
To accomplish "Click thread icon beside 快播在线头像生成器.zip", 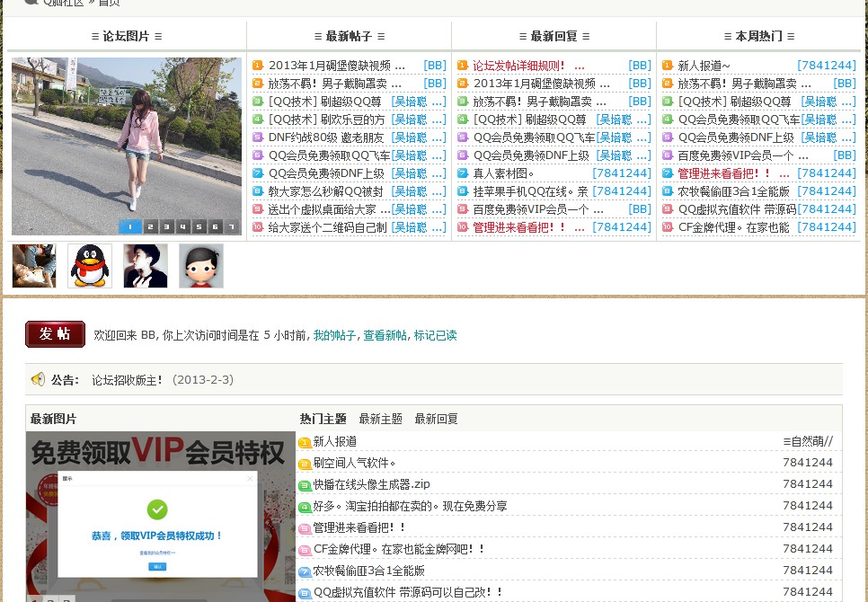I will [305, 485].
